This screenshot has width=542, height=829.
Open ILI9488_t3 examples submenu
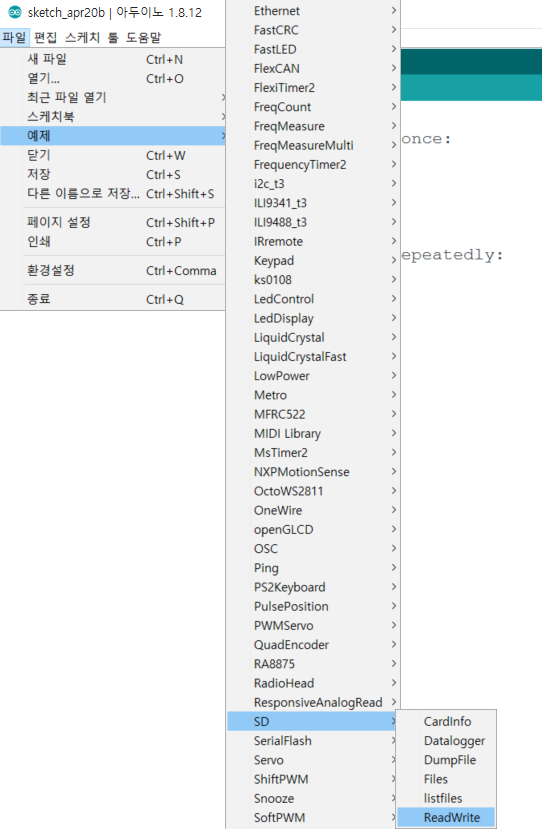[x=313, y=222]
